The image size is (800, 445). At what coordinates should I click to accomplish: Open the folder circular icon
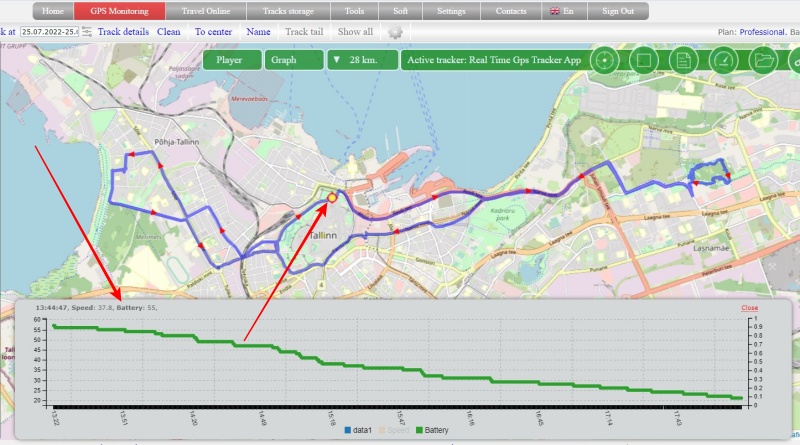(764, 60)
